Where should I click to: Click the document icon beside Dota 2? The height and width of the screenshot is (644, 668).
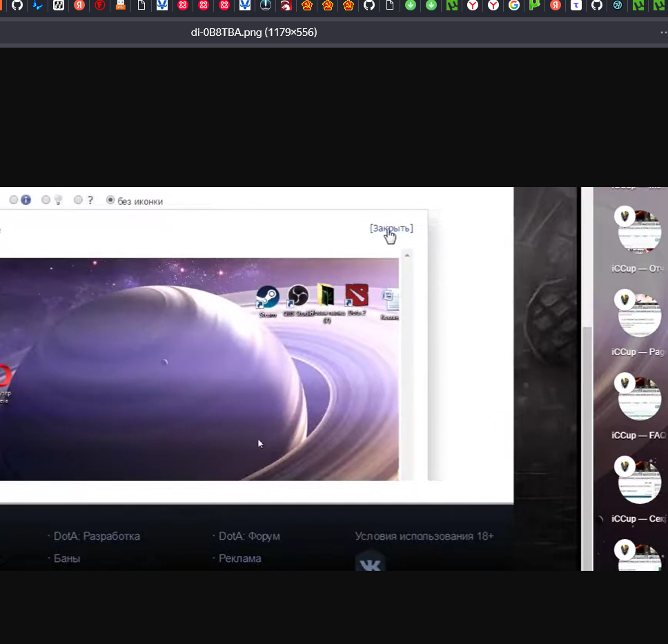[389, 304]
